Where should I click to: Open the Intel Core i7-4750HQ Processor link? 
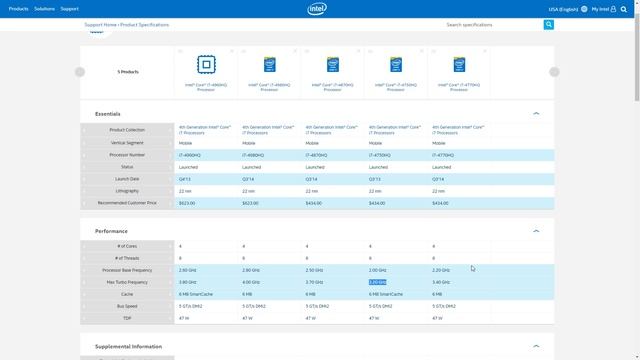[x=396, y=87]
